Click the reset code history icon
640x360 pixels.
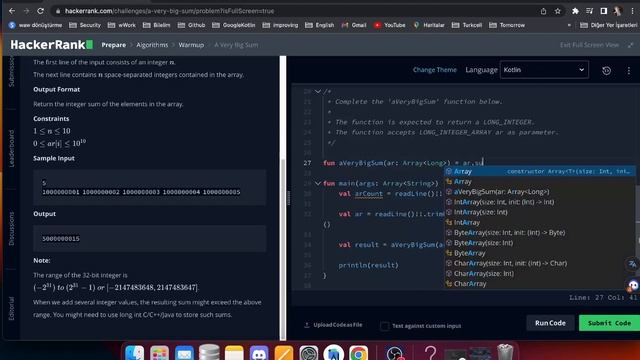(607, 70)
